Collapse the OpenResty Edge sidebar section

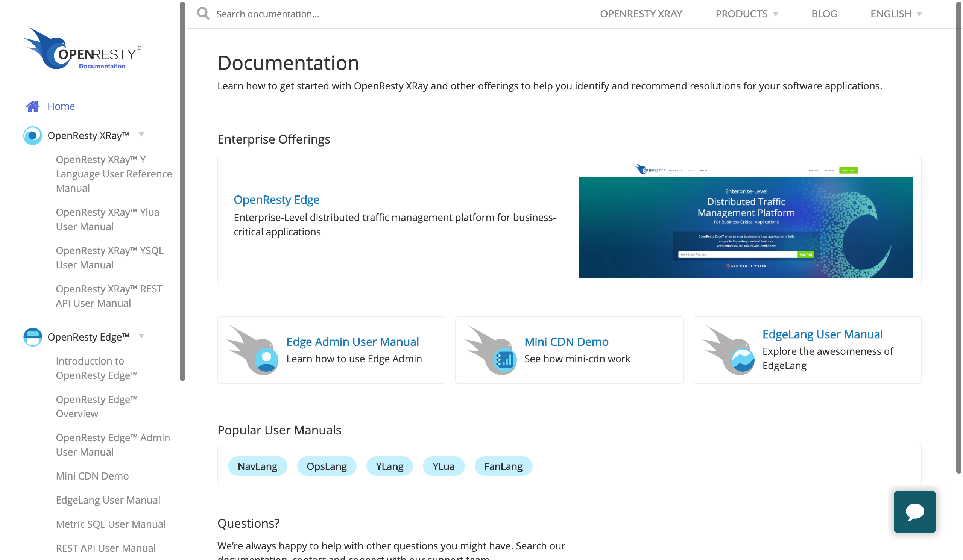tap(141, 336)
